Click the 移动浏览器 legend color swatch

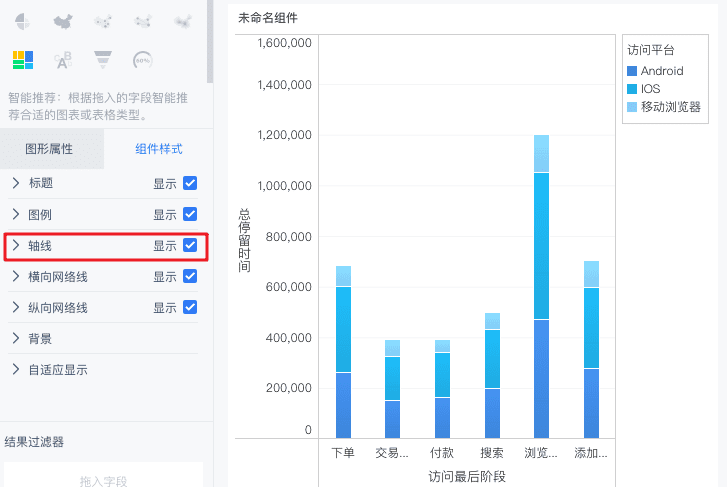[x=632, y=107]
